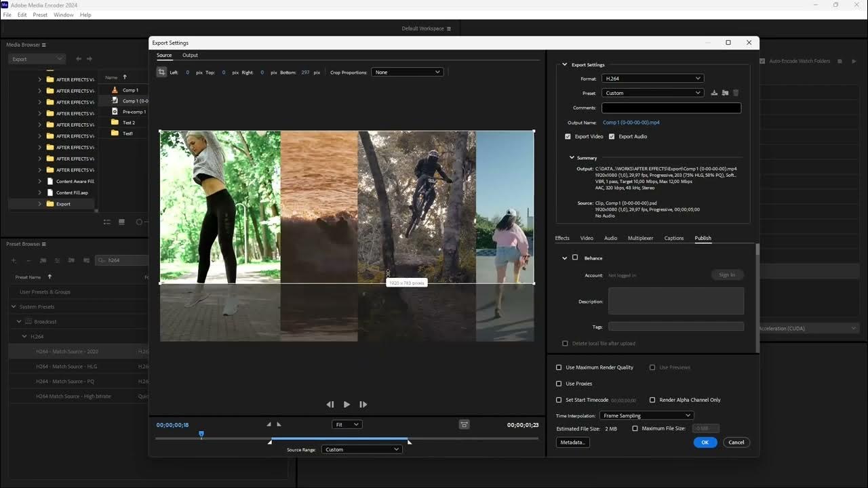The height and width of the screenshot is (488, 868).
Task: Switch Media Browser to thumbnail view
Action: pyautogui.click(x=122, y=222)
